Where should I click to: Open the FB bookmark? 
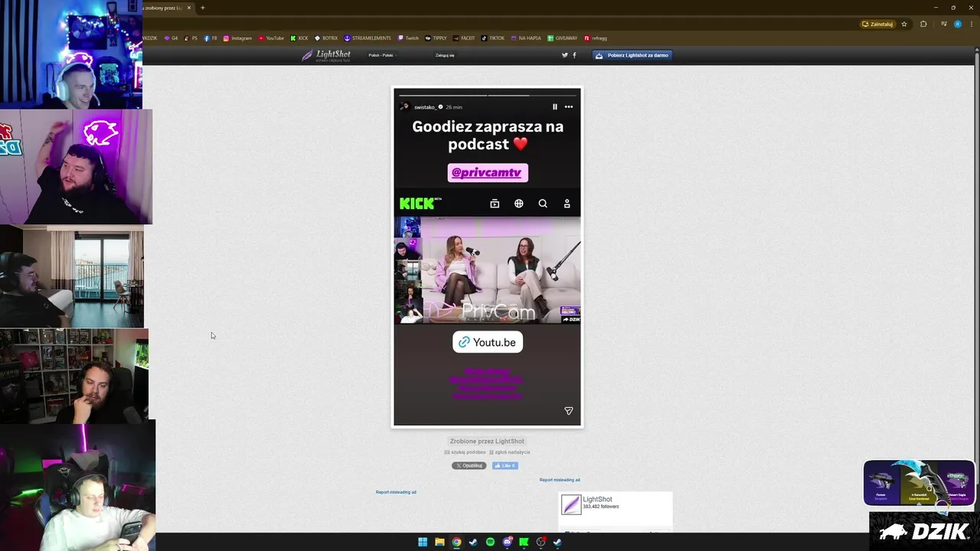click(x=211, y=38)
